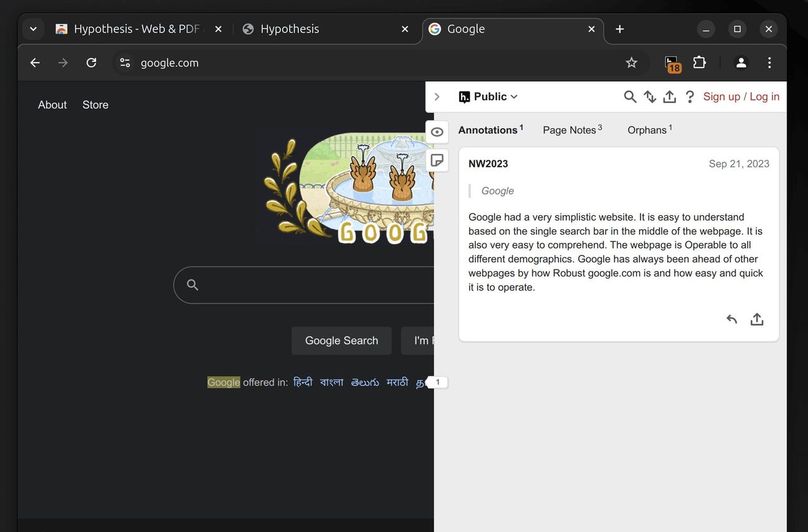This screenshot has width=808, height=532.
Task: Maximize the Chrome window
Action: (737, 29)
